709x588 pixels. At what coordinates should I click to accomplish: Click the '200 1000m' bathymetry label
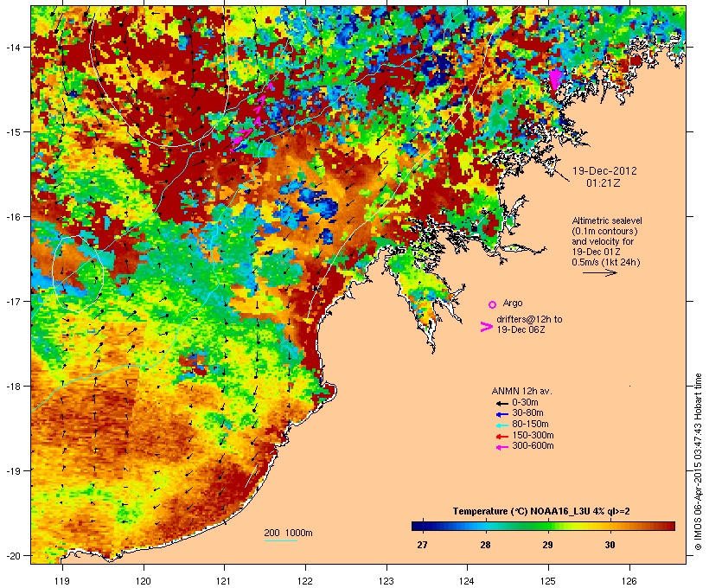coord(288,533)
